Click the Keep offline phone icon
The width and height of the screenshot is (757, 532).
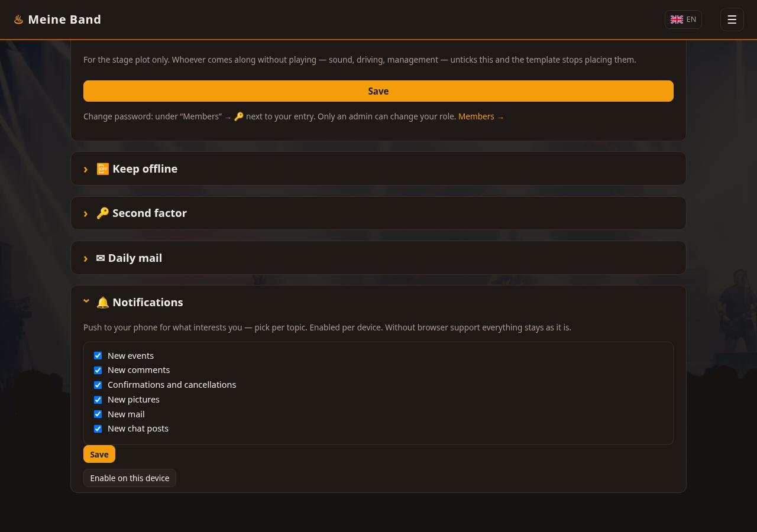click(x=103, y=169)
